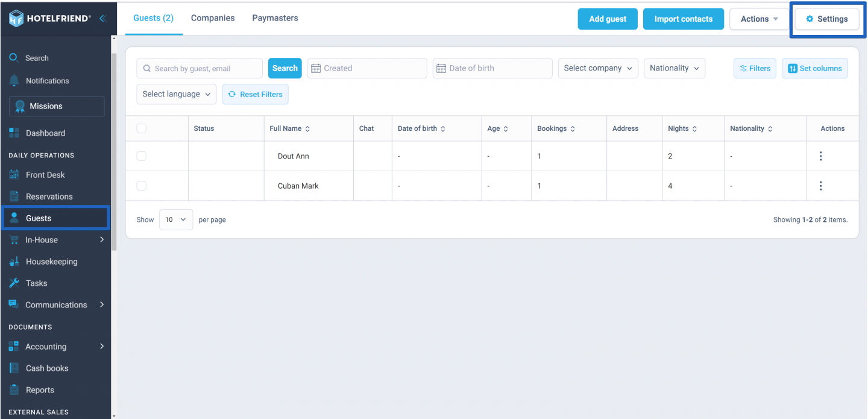Screen dimensions: 868x419
Task: Click the Reservations document icon
Action: [x=14, y=197]
